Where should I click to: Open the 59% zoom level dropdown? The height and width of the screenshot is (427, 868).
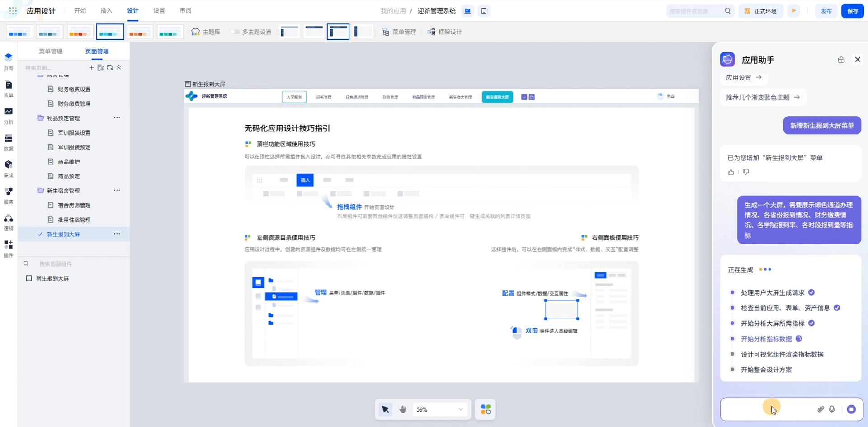439,409
